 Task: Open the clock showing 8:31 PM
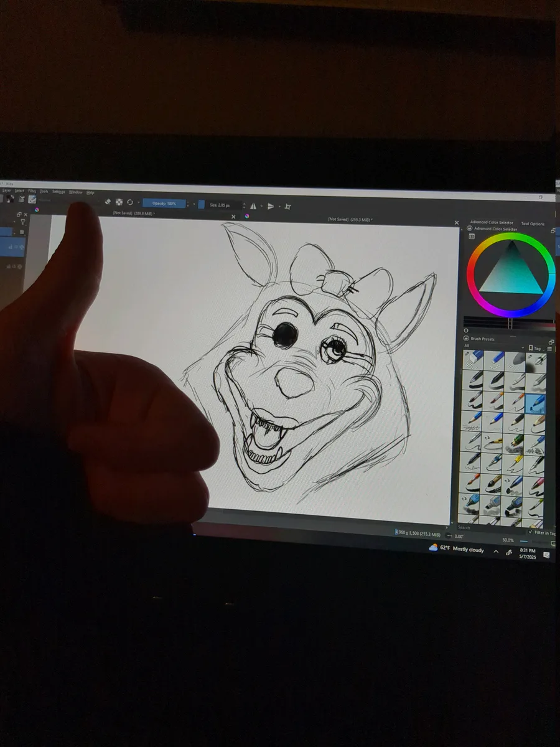click(x=526, y=554)
